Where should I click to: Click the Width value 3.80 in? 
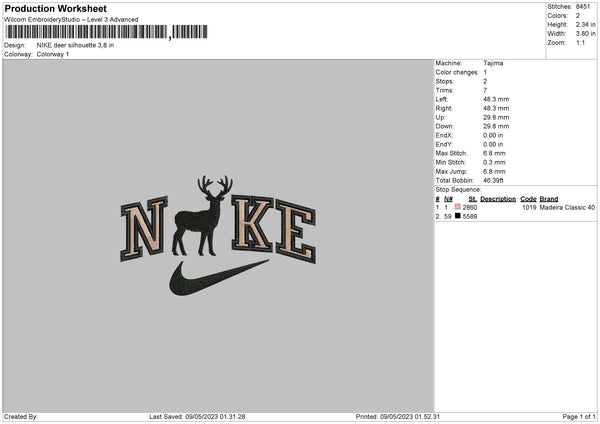pyautogui.click(x=585, y=34)
